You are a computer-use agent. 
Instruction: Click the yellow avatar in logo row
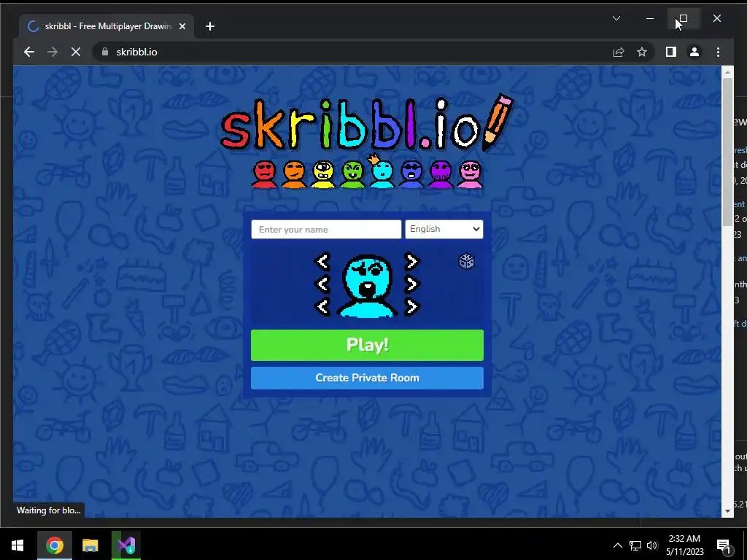[x=323, y=174]
